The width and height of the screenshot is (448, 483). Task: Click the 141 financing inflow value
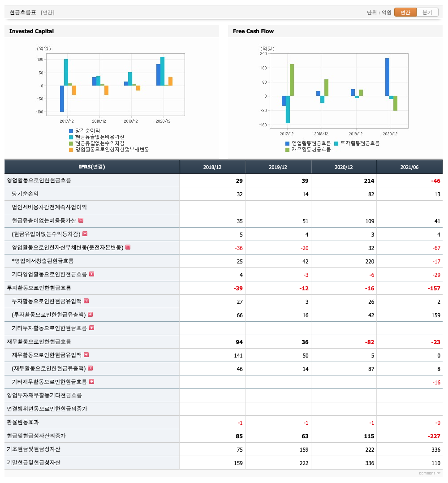click(238, 355)
